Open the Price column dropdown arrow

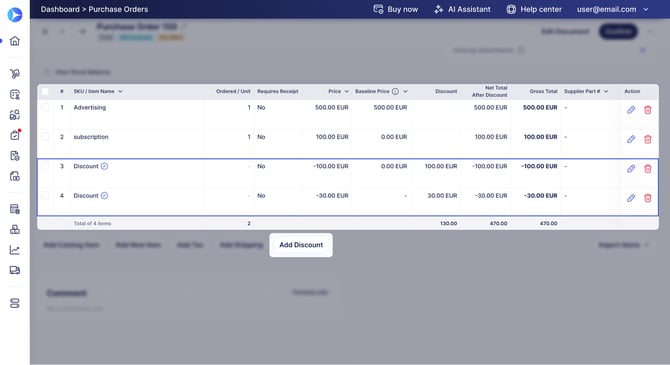347,91
